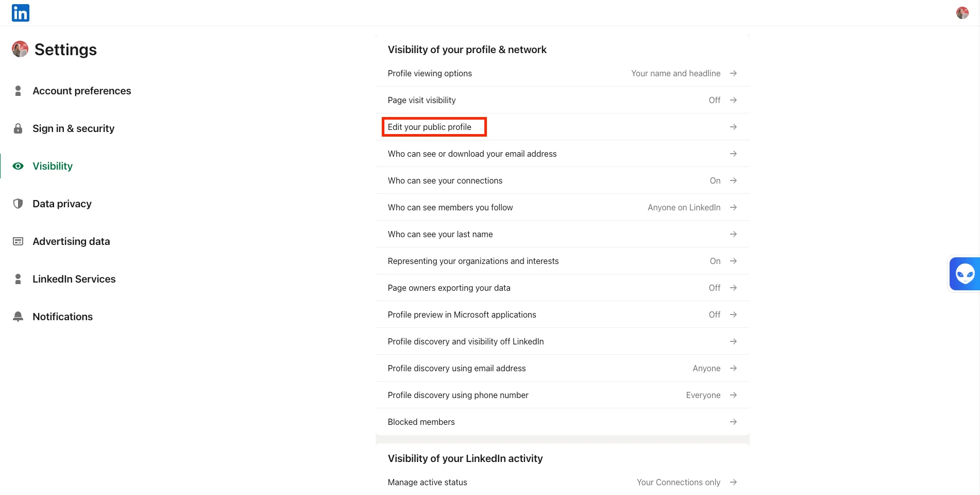Viewport: 980px width, 495px height.
Task: Click 'Off' value for Page visit visibility
Action: click(x=715, y=100)
